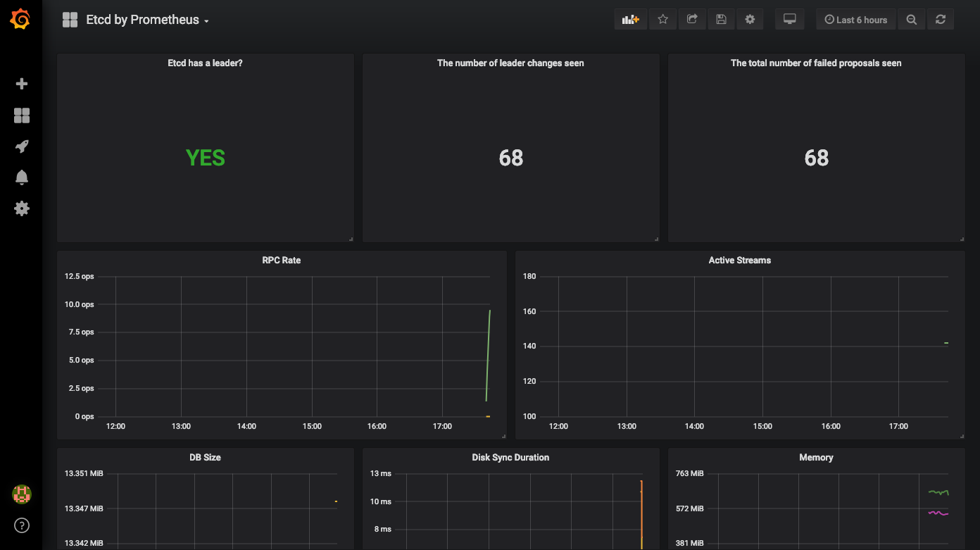
Task: Open the Last 6 hours time picker
Action: pos(855,20)
